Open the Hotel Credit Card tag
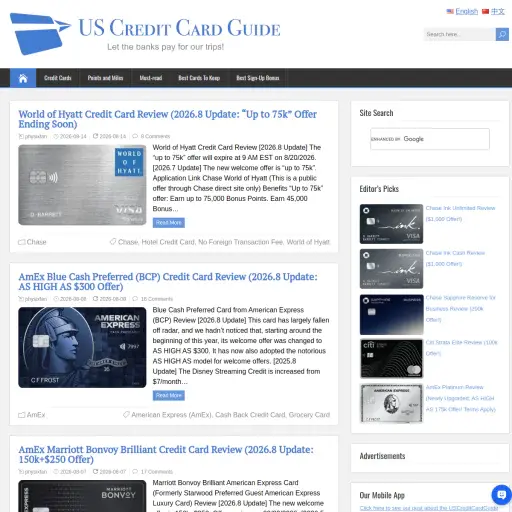 point(168,242)
